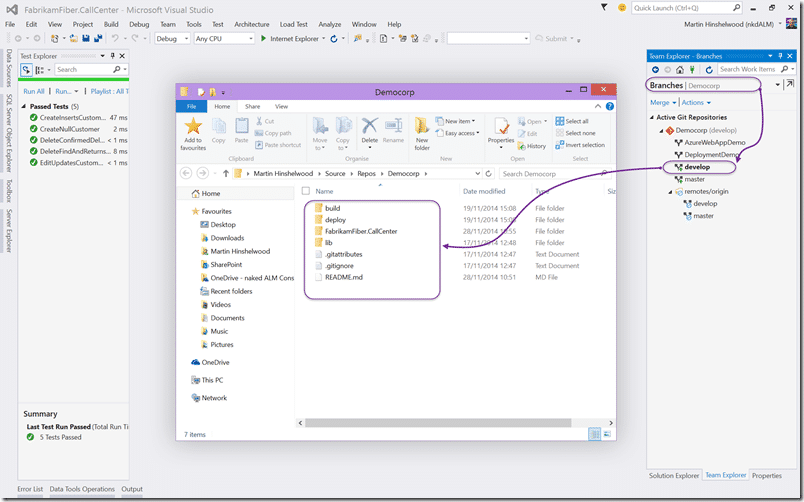Screen dimensions: 804x502
Task: Click New folder icon in ribbon
Action: point(421,126)
